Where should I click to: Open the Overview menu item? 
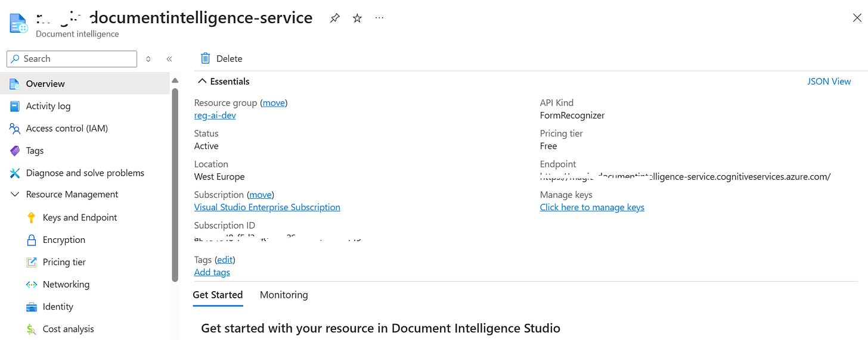pos(85,84)
